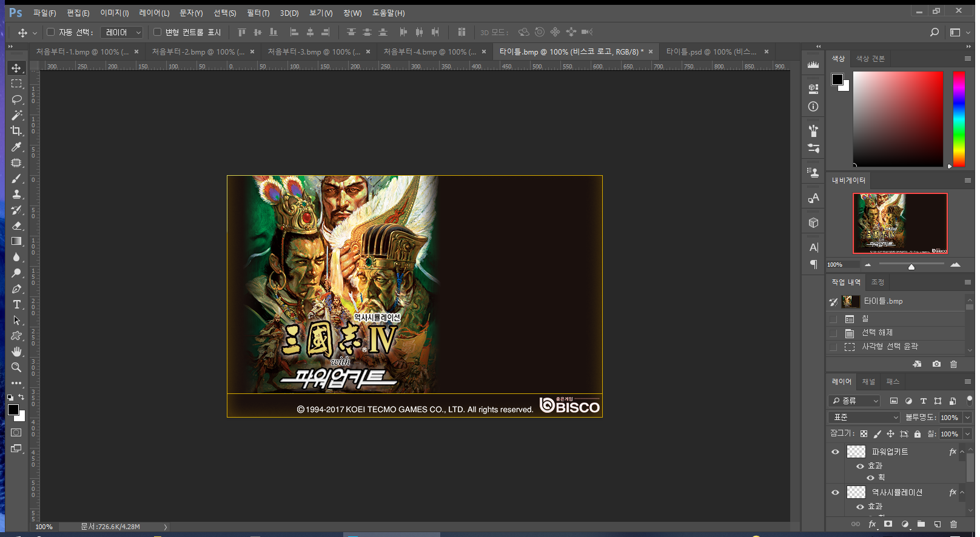The width and height of the screenshot is (980, 537).
Task: Select the Magic Wand tool
Action: coord(16,115)
